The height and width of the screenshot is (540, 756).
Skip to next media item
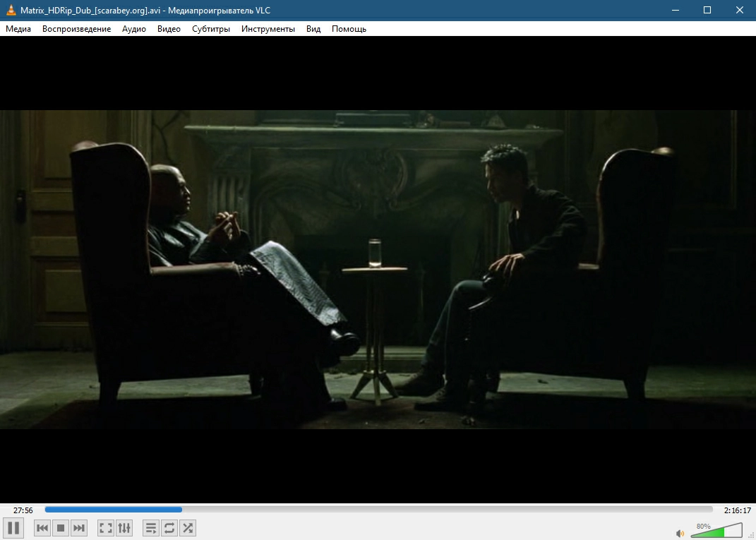[x=79, y=528]
